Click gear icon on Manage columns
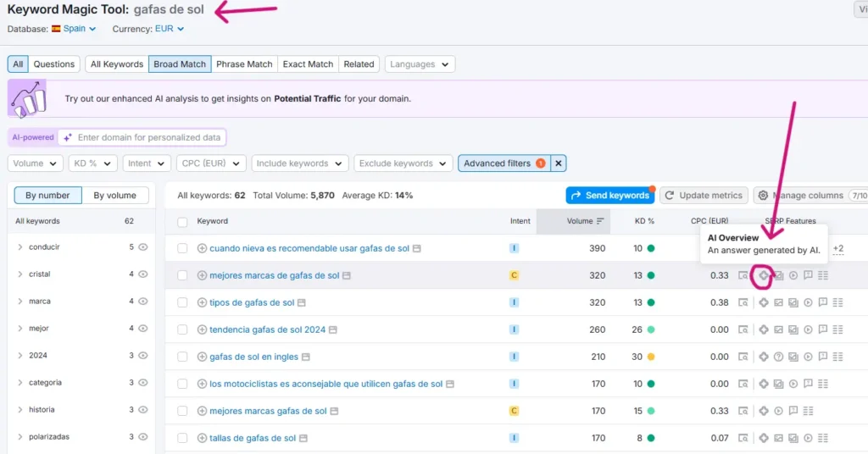This screenshot has width=868, height=454. pyautogui.click(x=763, y=195)
